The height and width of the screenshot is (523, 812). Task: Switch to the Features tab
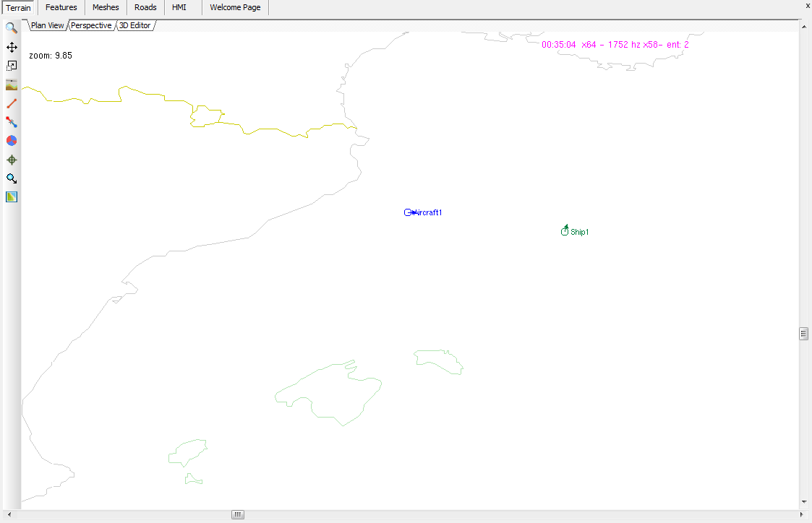61,8
